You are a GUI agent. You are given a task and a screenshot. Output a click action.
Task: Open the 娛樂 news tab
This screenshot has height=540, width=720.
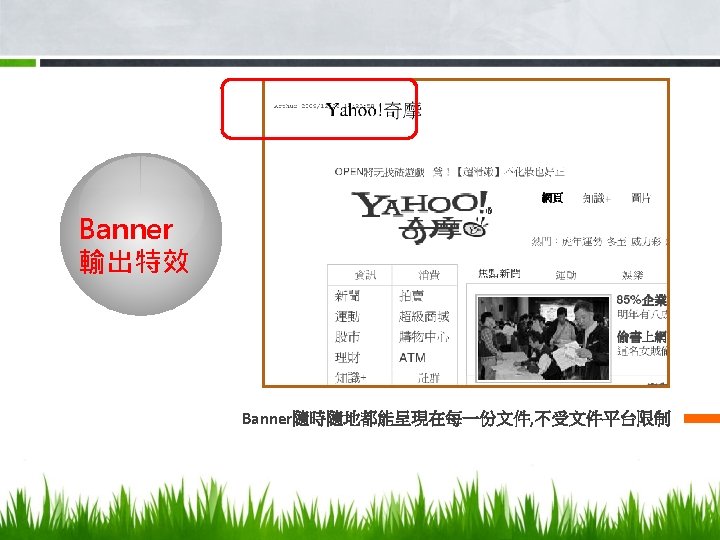pyautogui.click(x=632, y=275)
